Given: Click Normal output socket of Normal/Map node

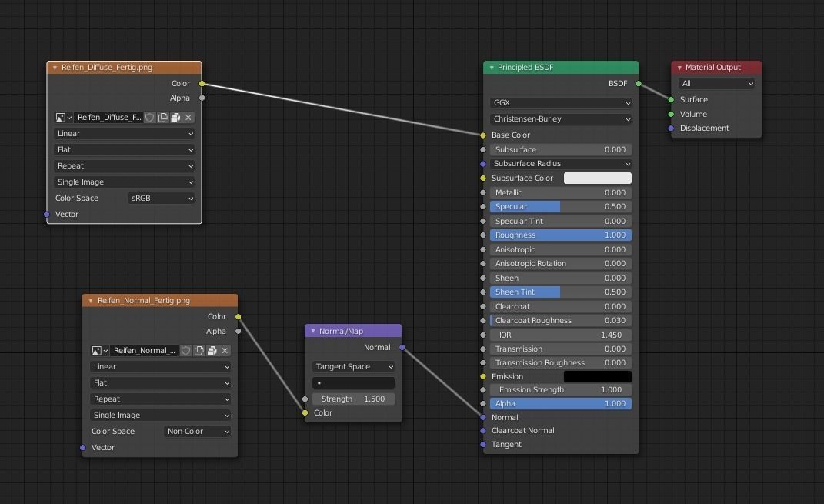Looking at the screenshot, I should click(x=402, y=347).
